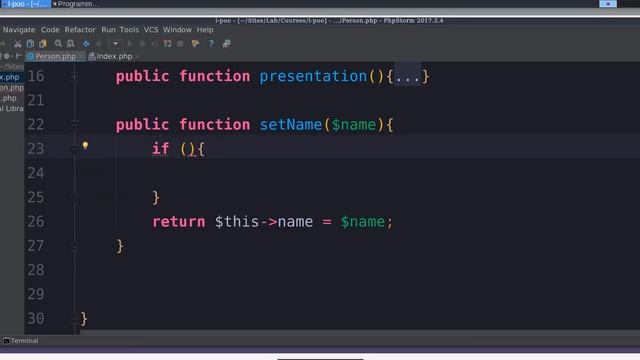The image size is (640, 360).
Task: Open the Run menu
Action: [108, 30]
